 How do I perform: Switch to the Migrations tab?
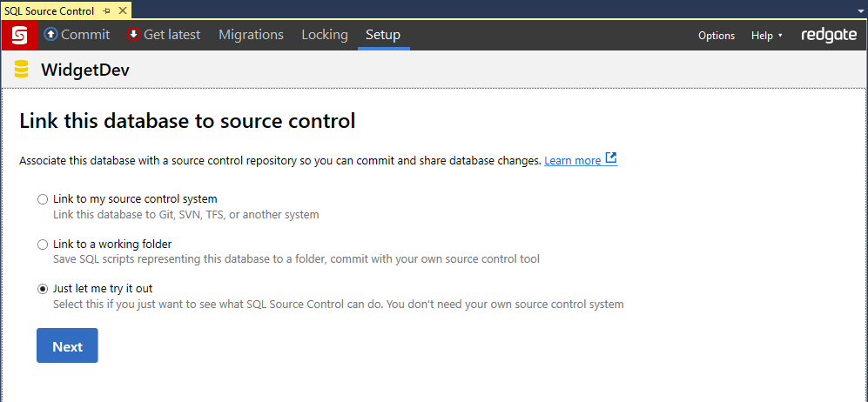[251, 35]
